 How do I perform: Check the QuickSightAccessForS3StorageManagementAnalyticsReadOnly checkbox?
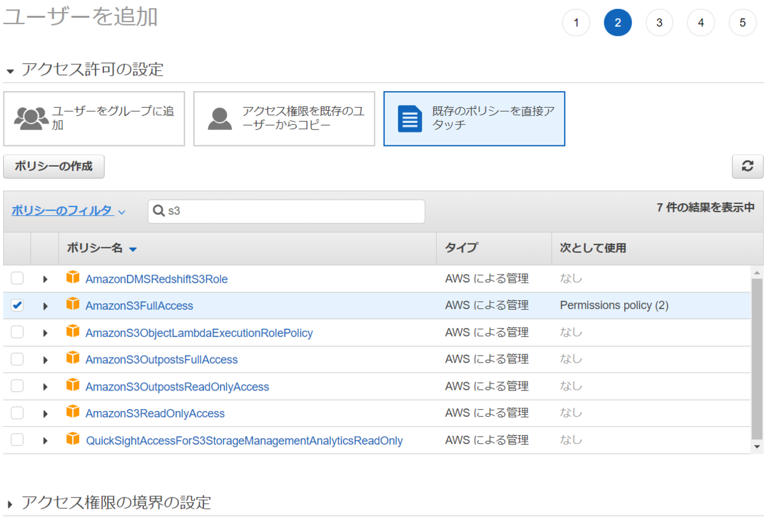pyautogui.click(x=17, y=440)
